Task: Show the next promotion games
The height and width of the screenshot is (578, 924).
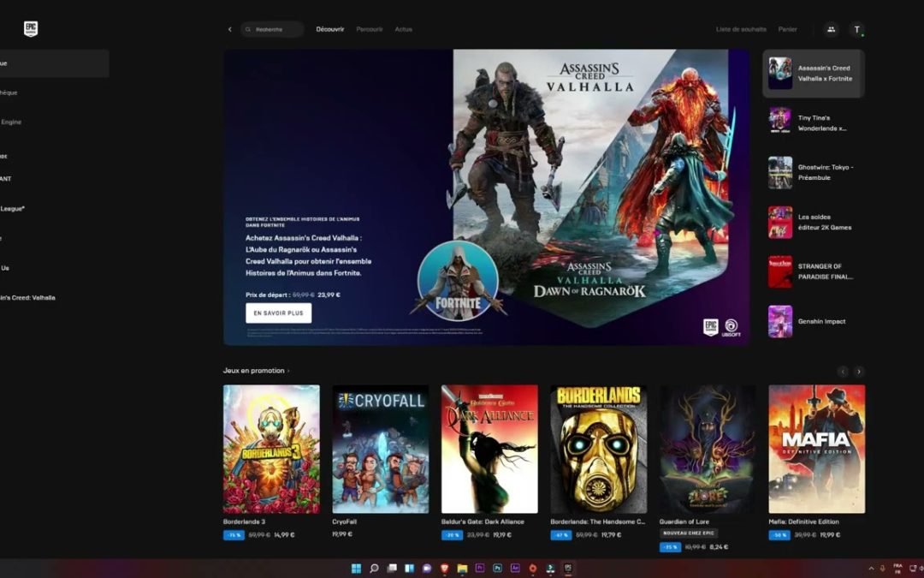Action: tap(859, 371)
